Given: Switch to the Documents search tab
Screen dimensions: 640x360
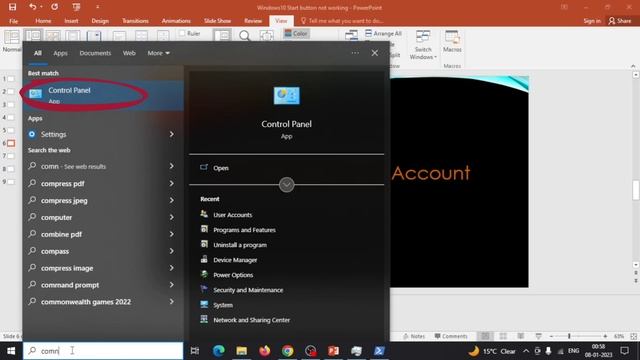Looking at the screenshot, I should [95, 53].
